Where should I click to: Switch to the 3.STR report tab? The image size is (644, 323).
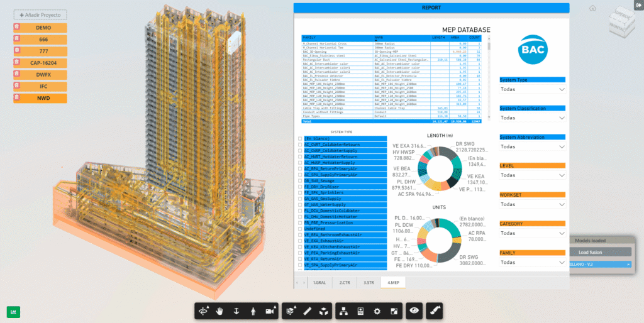click(x=368, y=283)
